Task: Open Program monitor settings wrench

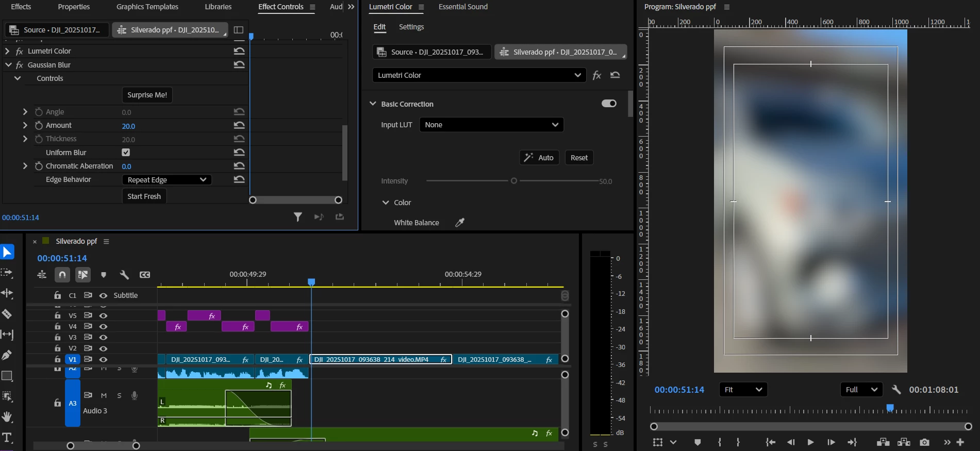Action: coord(896,390)
